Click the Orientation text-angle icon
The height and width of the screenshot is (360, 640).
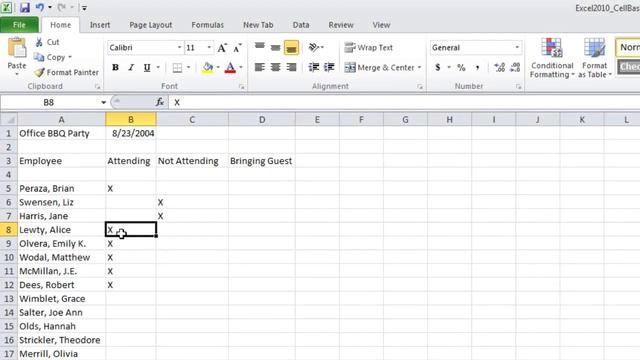tap(313, 47)
